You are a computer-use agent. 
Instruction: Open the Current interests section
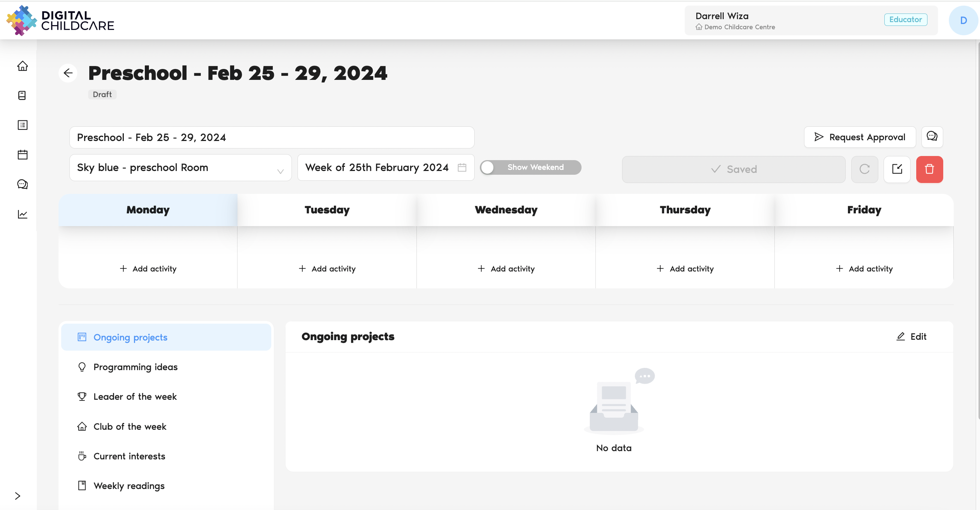[129, 456]
